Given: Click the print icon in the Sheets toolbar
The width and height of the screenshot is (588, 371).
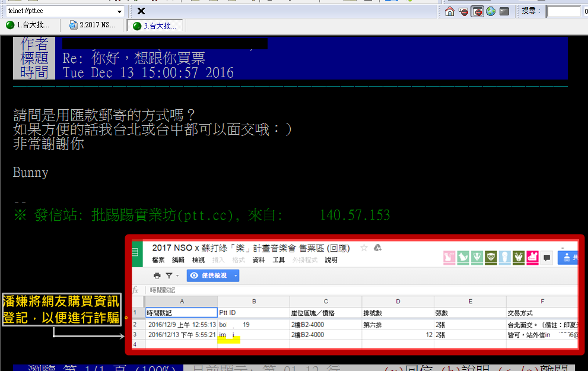Looking at the screenshot, I should point(157,275).
